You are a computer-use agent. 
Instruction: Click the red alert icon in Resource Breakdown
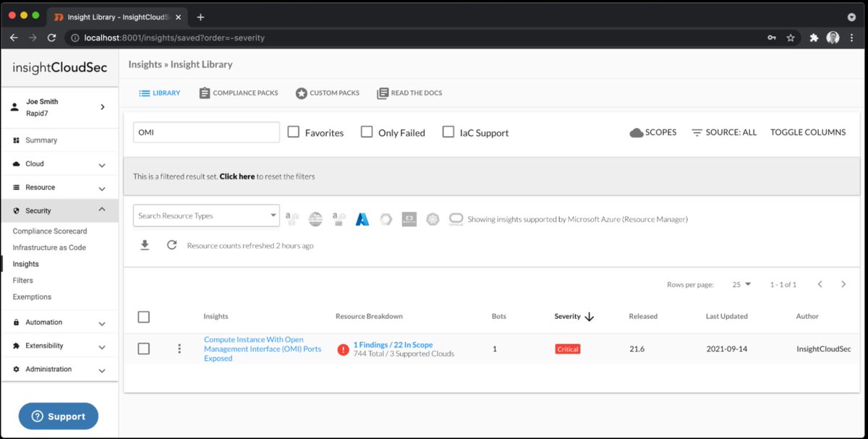343,349
